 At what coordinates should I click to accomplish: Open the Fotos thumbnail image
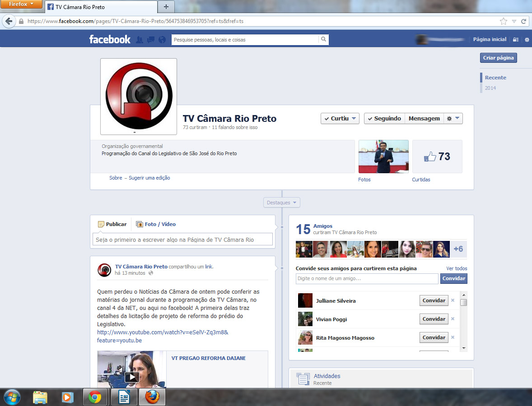pyautogui.click(x=383, y=157)
